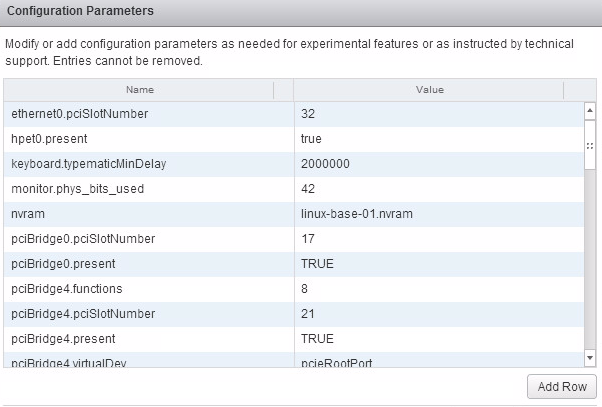Select the ethernet0.pciSlotNumber name cell
The width and height of the screenshot is (602, 407).
[80, 114]
